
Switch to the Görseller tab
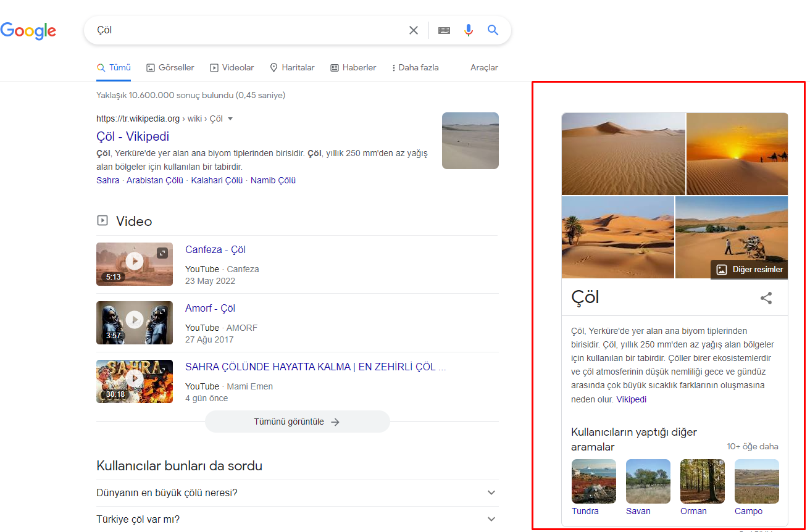tap(170, 68)
